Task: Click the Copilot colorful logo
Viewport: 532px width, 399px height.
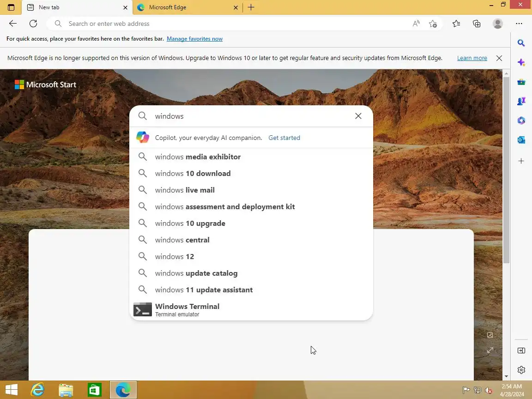Action: (x=143, y=138)
